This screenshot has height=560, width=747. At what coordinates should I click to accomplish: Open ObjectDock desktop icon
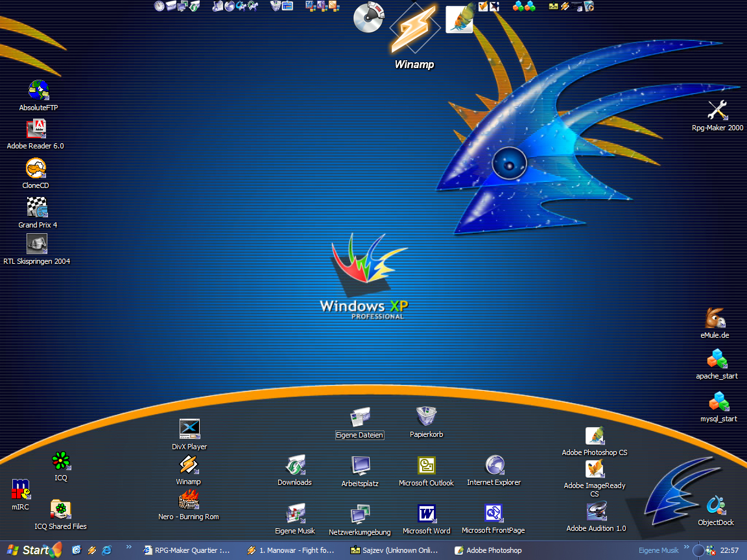tap(716, 506)
